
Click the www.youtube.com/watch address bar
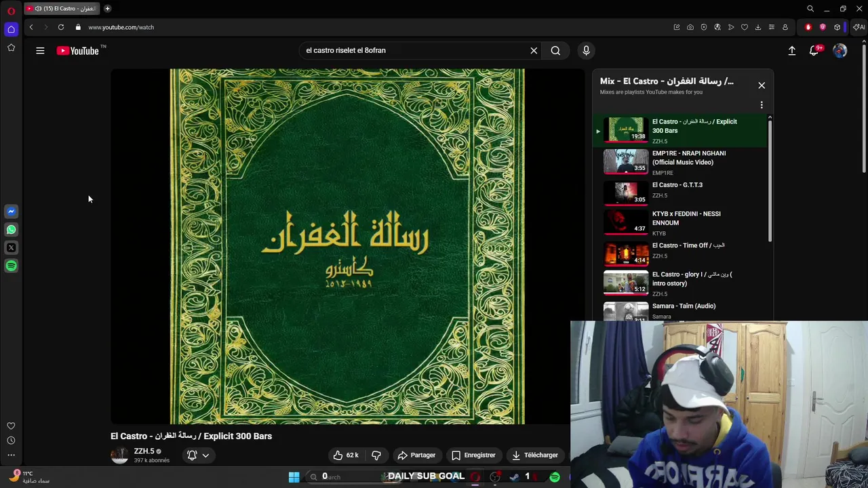(121, 27)
